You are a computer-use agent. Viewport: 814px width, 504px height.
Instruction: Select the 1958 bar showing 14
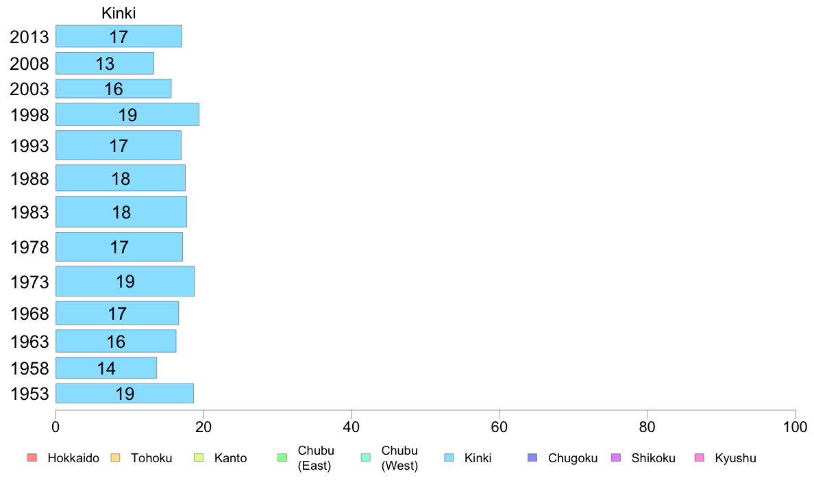(x=106, y=368)
